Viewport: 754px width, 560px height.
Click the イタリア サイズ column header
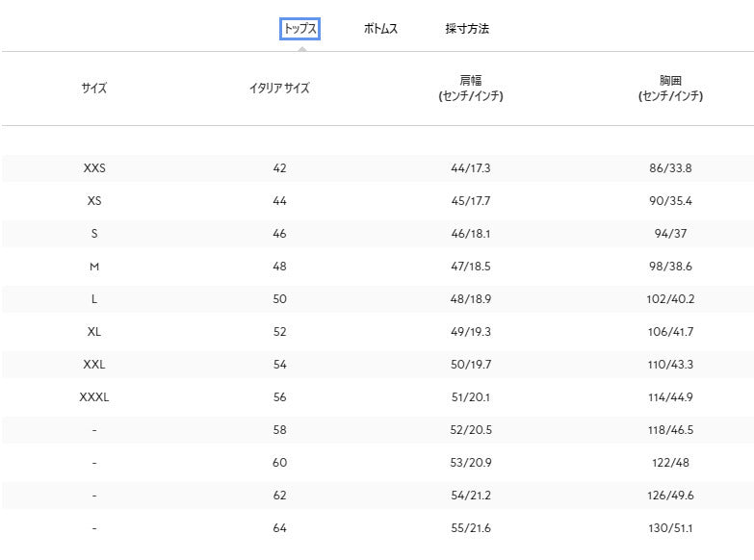click(x=279, y=88)
